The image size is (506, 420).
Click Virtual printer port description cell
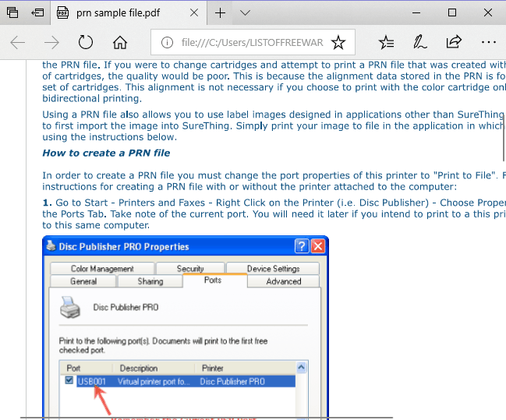(x=154, y=382)
